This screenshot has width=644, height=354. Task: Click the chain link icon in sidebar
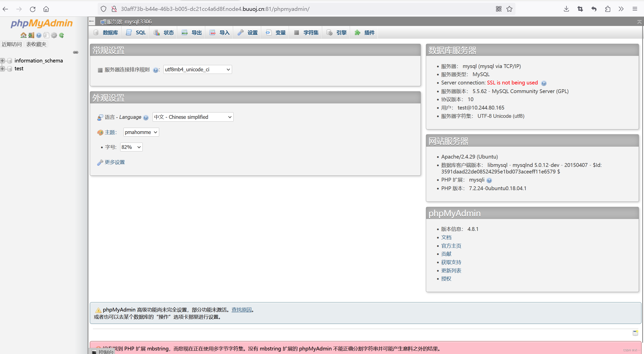[76, 52]
